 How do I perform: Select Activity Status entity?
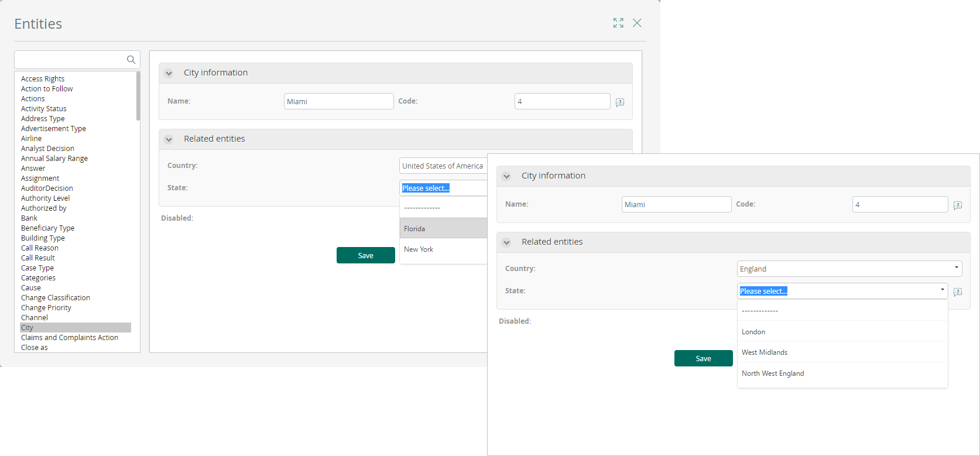pyautogui.click(x=44, y=108)
